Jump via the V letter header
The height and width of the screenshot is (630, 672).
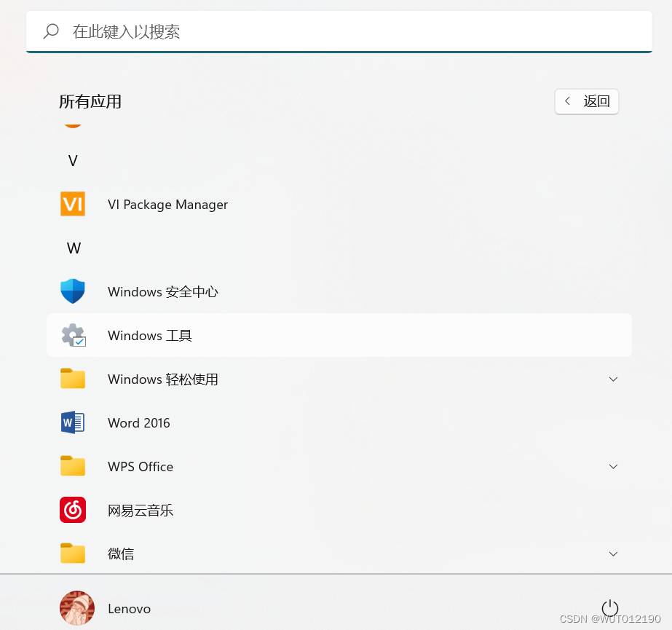pos(73,161)
